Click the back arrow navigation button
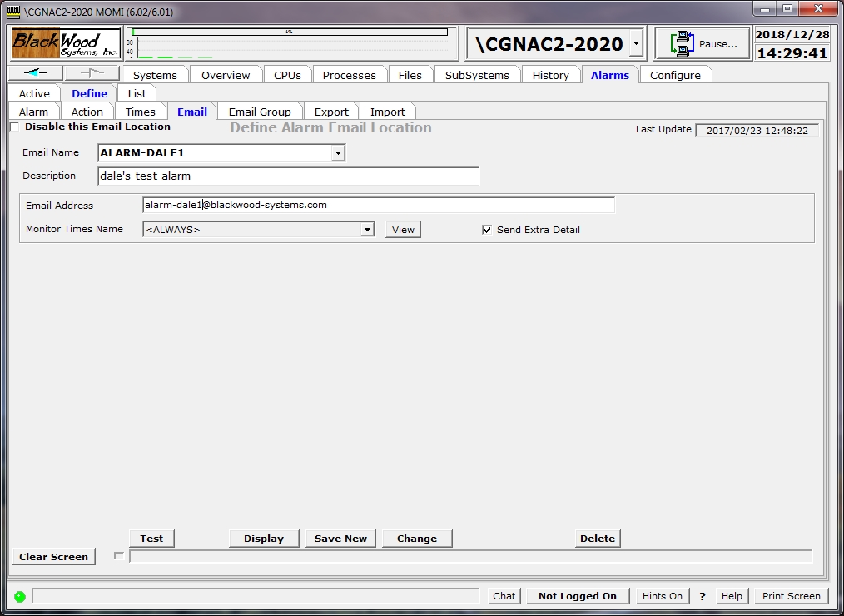844x616 pixels. 36,73
